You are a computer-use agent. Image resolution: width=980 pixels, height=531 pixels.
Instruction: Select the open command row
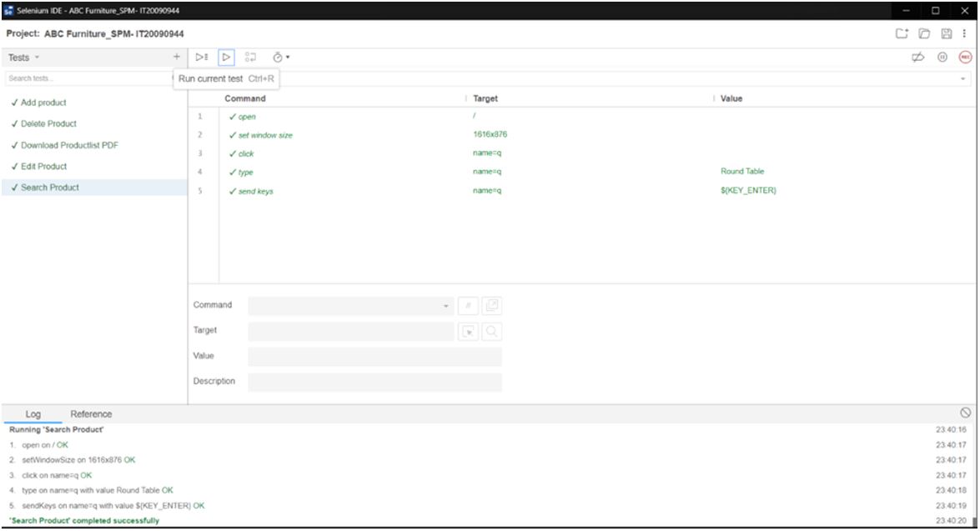581,116
